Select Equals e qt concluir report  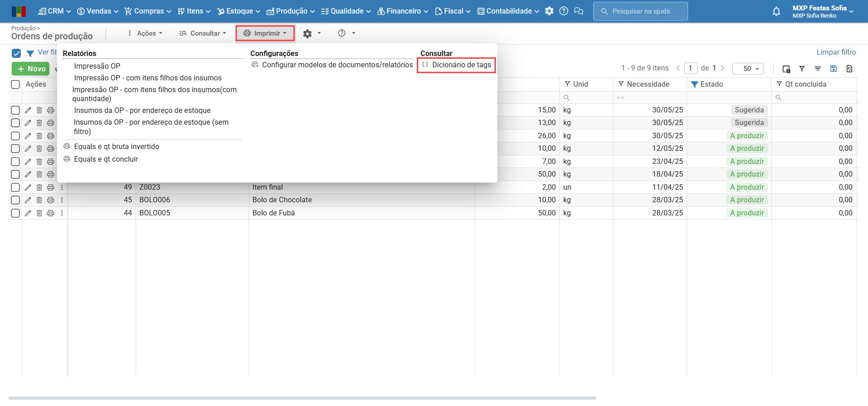coord(106,159)
